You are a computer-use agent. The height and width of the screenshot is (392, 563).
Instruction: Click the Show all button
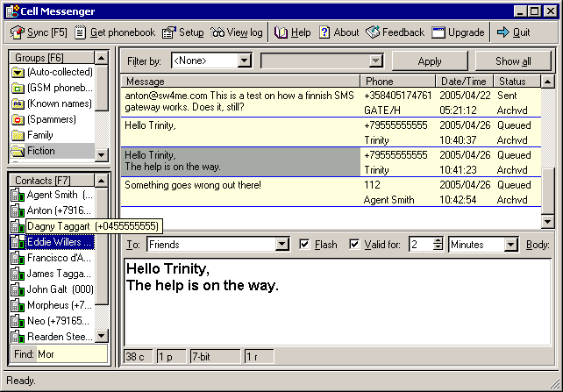513,61
